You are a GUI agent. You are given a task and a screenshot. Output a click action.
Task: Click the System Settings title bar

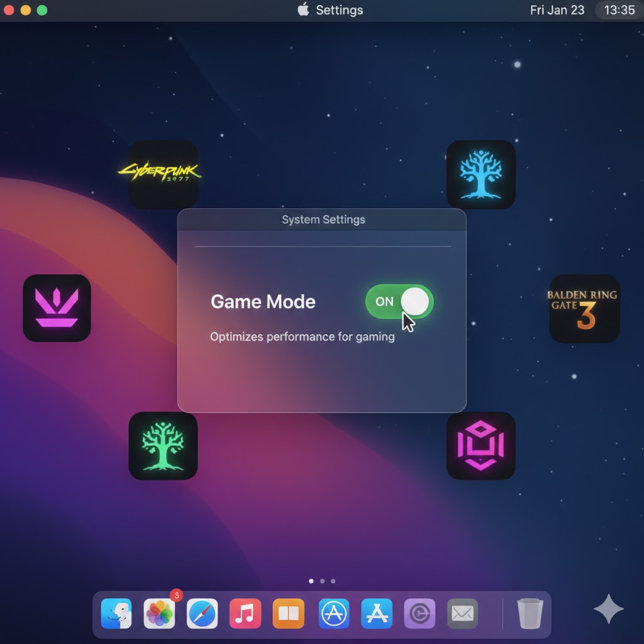tap(323, 219)
